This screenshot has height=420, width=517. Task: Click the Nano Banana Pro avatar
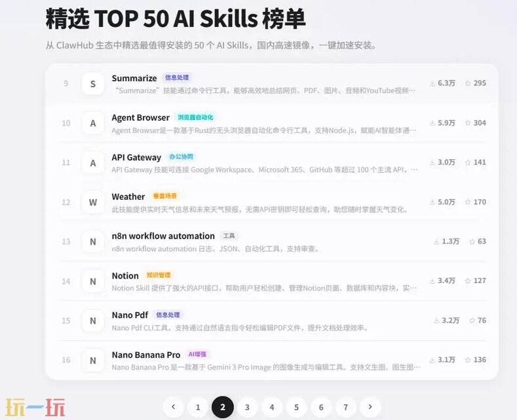click(x=93, y=360)
